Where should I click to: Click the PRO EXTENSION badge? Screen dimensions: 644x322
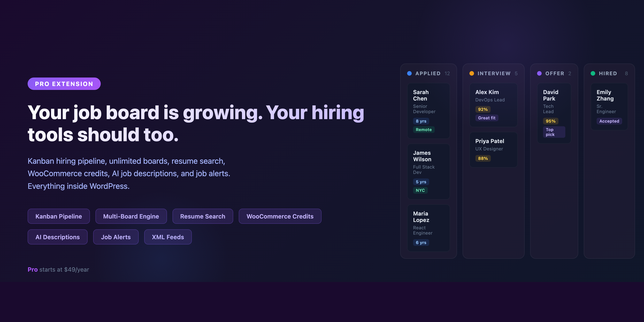pyautogui.click(x=64, y=84)
